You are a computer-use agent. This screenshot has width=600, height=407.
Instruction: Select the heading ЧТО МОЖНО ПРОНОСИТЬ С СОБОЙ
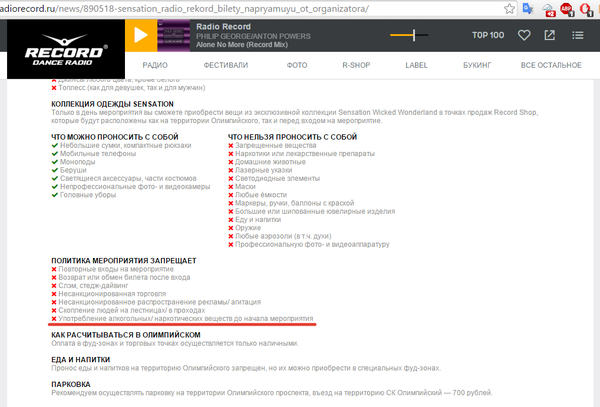(x=115, y=137)
